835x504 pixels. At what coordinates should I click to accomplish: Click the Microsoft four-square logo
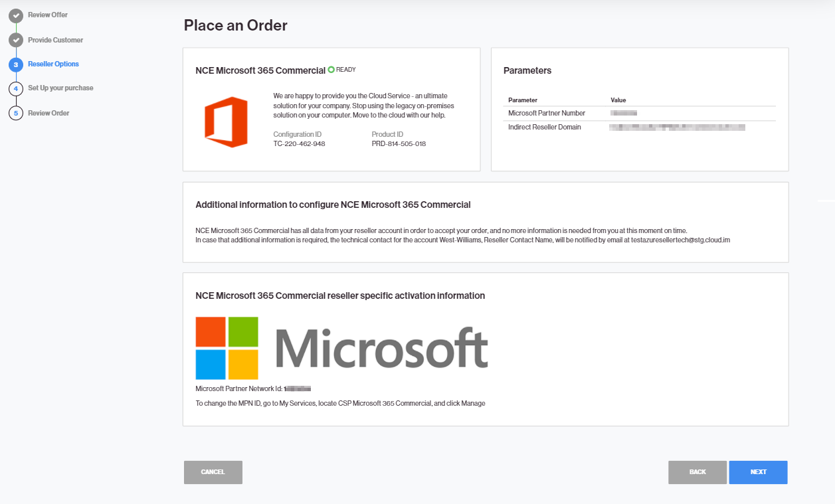(226, 348)
